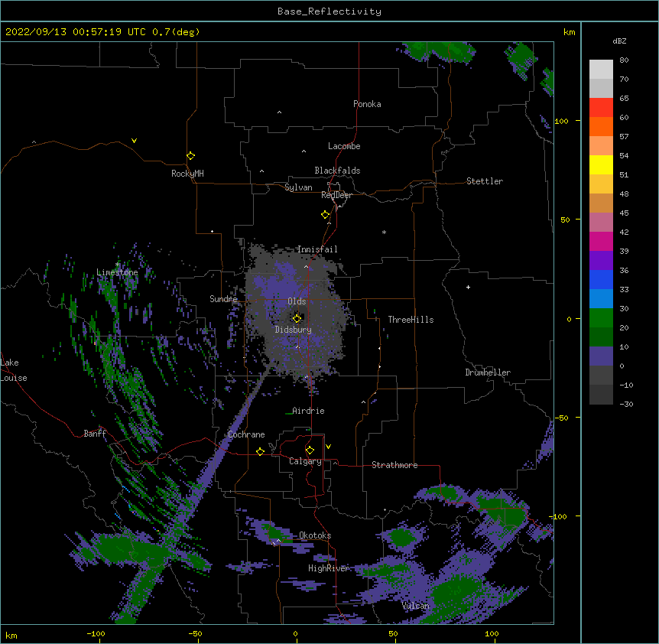
Task: Pick the magenta 39-42 dBZ legend band
Action: [x=601, y=241]
